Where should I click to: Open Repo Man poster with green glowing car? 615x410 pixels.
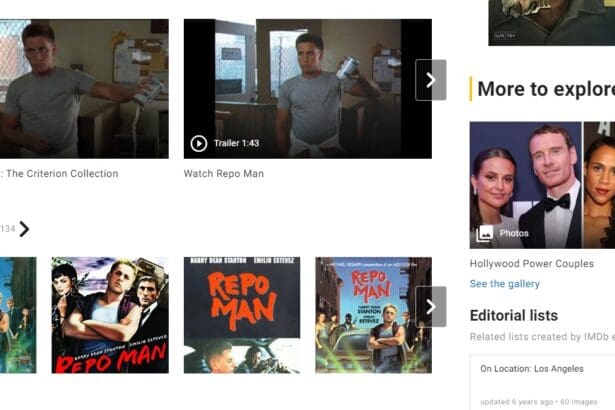pos(373,315)
